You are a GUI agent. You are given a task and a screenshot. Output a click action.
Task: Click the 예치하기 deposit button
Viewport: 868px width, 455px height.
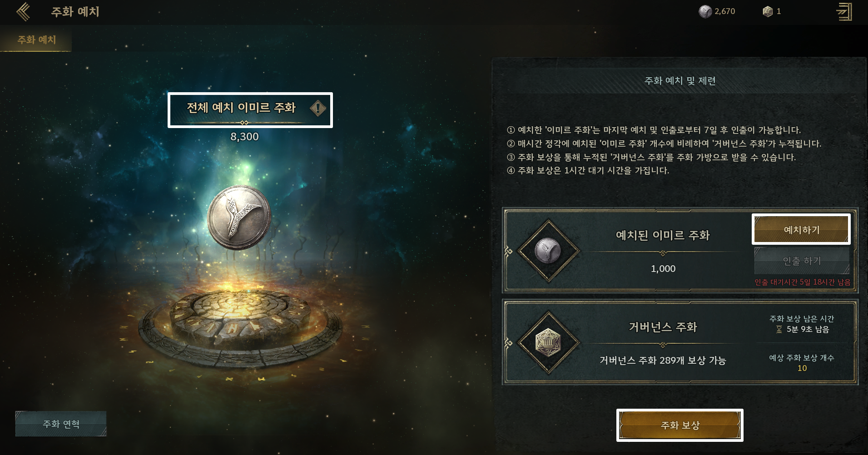click(801, 229)
